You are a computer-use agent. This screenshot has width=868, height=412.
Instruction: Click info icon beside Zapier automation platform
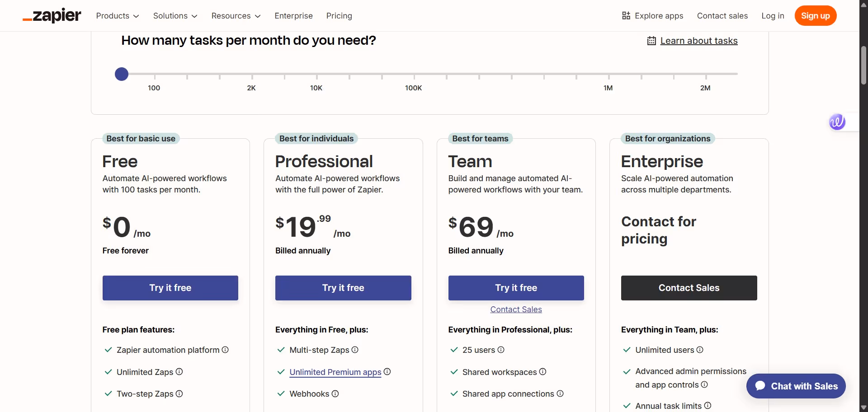(x=225, y=350)
